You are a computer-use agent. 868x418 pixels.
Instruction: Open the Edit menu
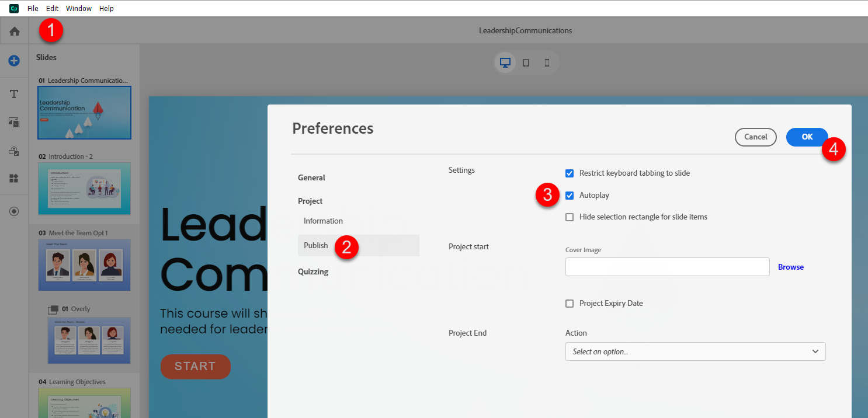tap(52, 8)
